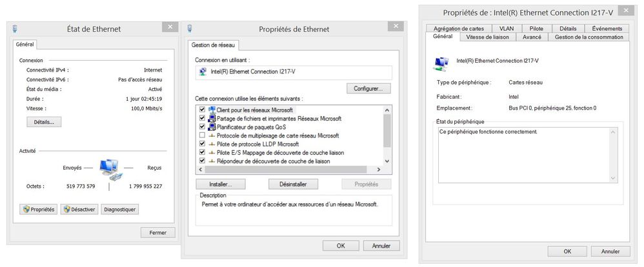
Task: Open the Gestion de la consommation tab
Action: coord(589,37)
